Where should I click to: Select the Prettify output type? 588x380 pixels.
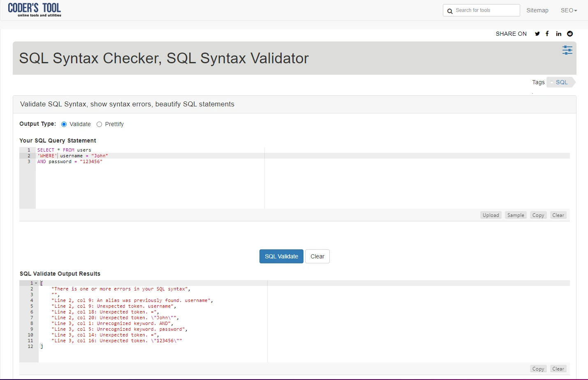click(x=99, y=124)
